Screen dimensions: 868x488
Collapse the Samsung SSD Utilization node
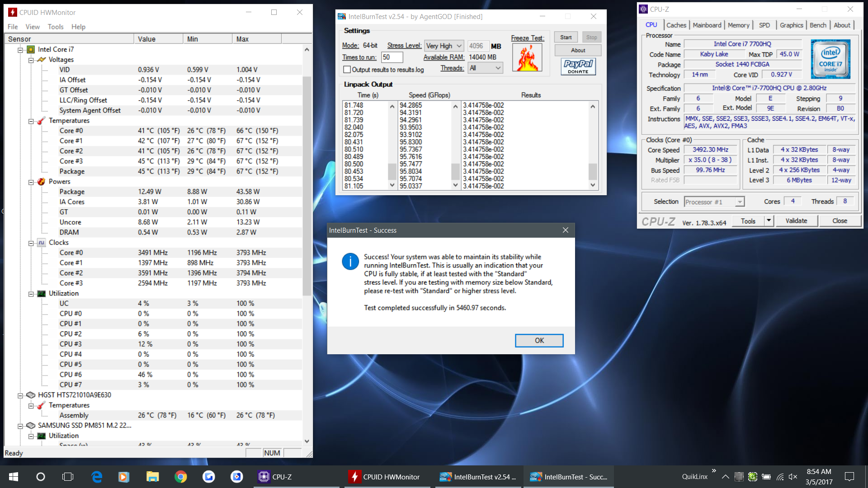pos(31,436)
